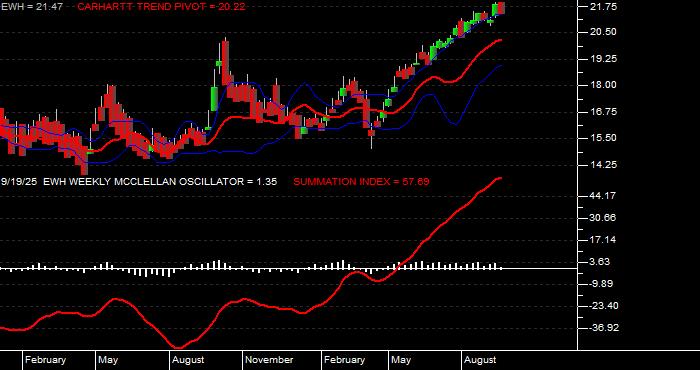Select the first August marker on time axis
700x370 pixels.
point(188,360)
